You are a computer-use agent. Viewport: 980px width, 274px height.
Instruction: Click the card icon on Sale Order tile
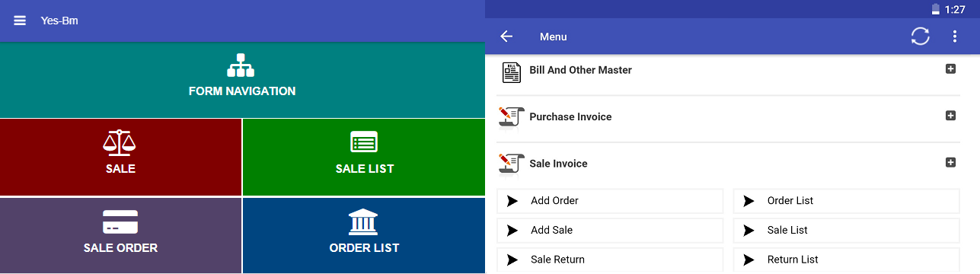pyautogui.click(x=120, y=222)
